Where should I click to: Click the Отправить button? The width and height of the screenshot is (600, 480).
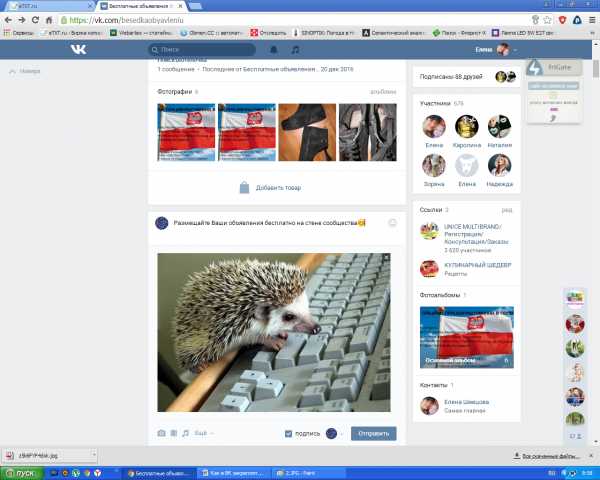pos(373,434)
